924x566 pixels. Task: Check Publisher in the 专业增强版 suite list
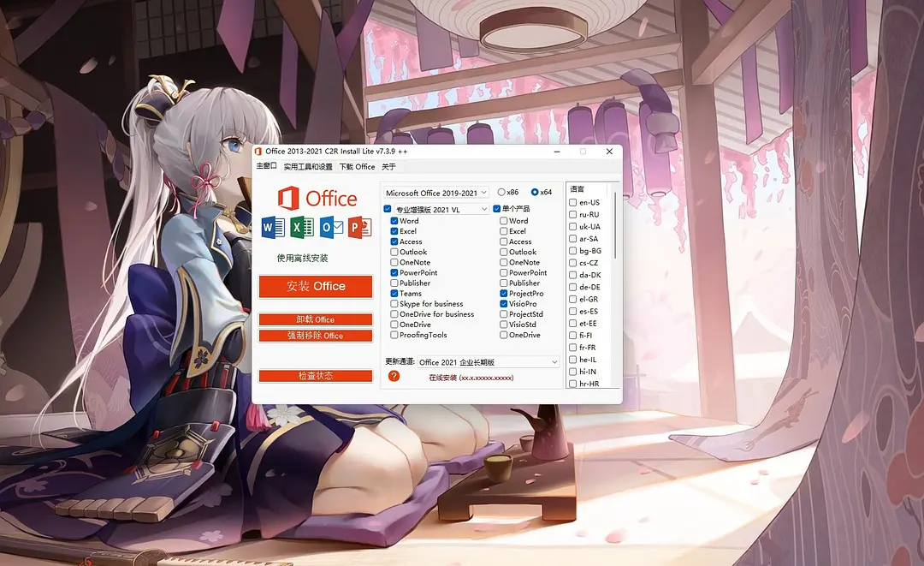click(394, 283)
